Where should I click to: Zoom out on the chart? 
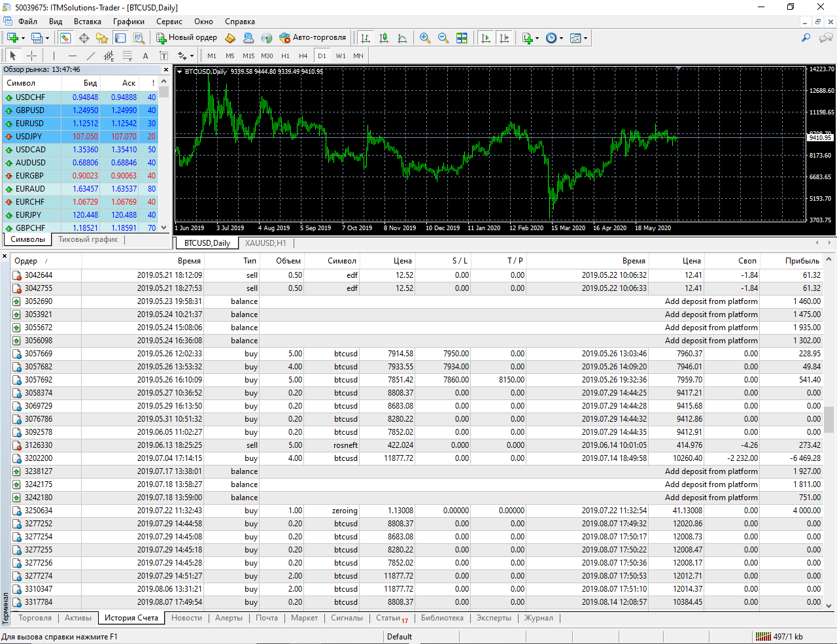443,38
